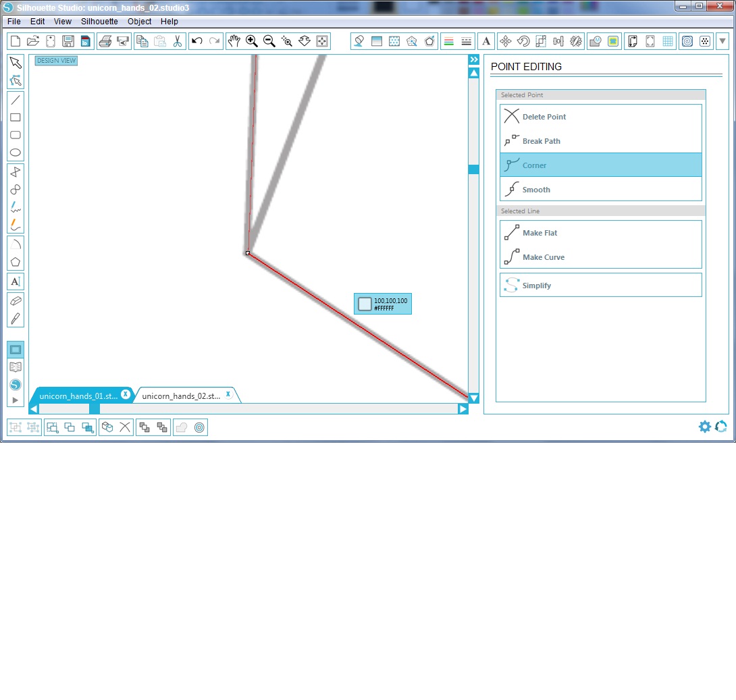Viewport: 736px width, 700px height.
Task: Open Preferences gear icon
Action: coord(704,427)
